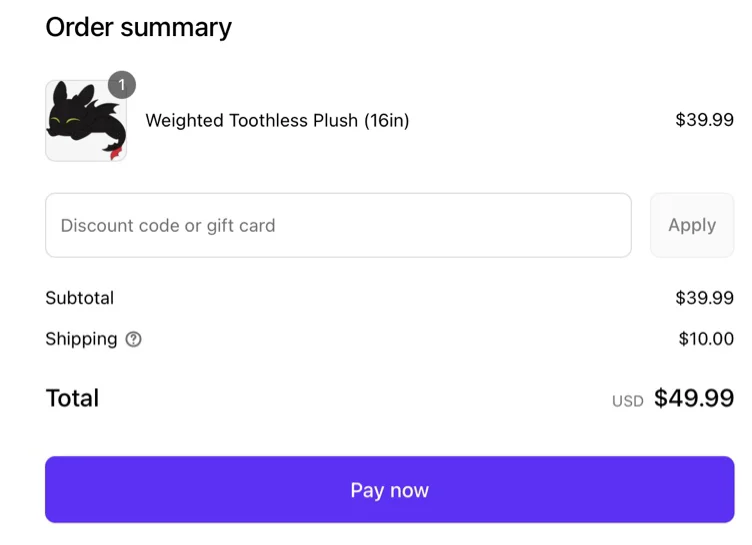Click the quantity badge on product thumbnail
This screenshot has width=752, height=545.
click(122, 85)
